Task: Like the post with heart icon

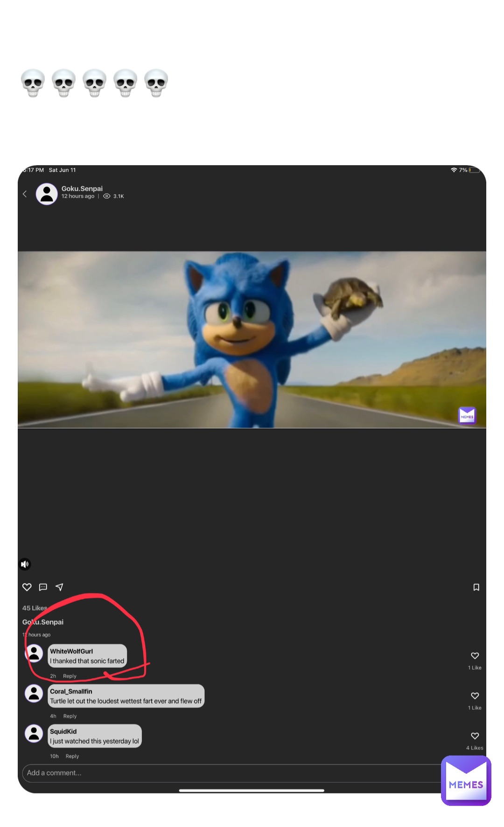Action: tap(27, 587)
